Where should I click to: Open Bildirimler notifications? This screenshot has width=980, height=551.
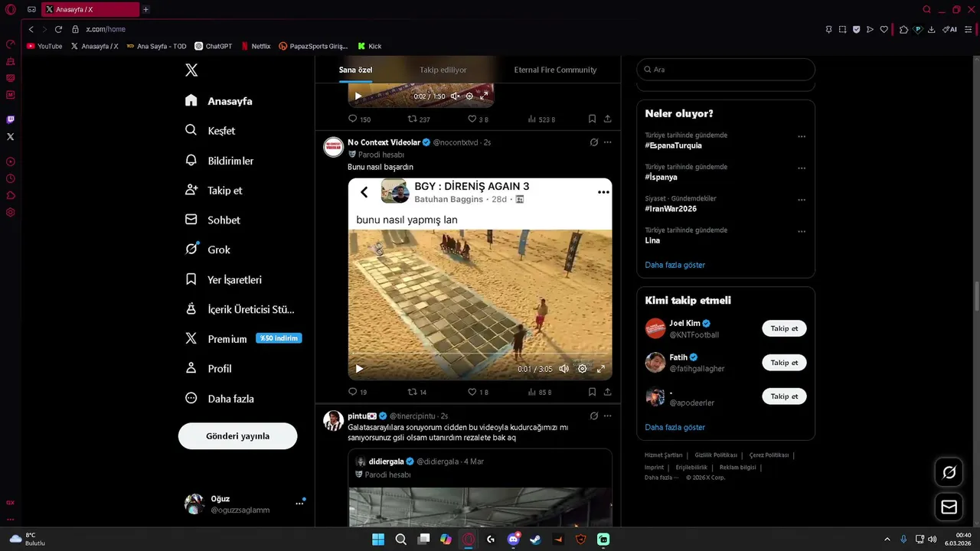[220, 161]
